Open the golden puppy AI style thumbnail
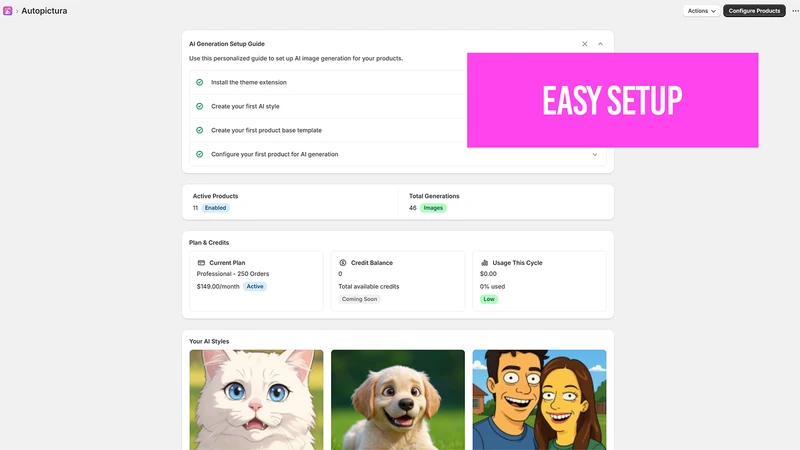The image size is (800, 450). click(398, 399)
